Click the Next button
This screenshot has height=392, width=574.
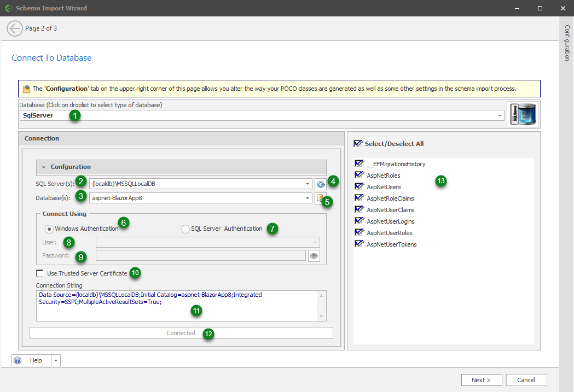481,379
